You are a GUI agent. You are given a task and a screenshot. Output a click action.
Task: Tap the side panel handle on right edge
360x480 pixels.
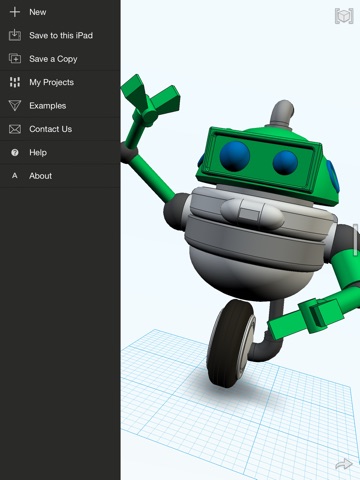pyautogui.click(x=356, y=240)
